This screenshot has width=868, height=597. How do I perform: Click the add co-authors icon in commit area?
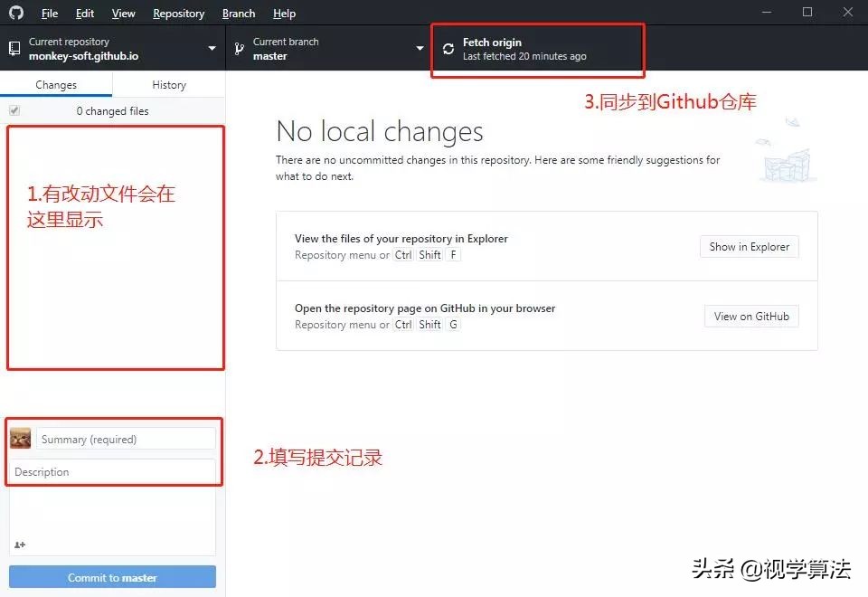tap(20, 545)
